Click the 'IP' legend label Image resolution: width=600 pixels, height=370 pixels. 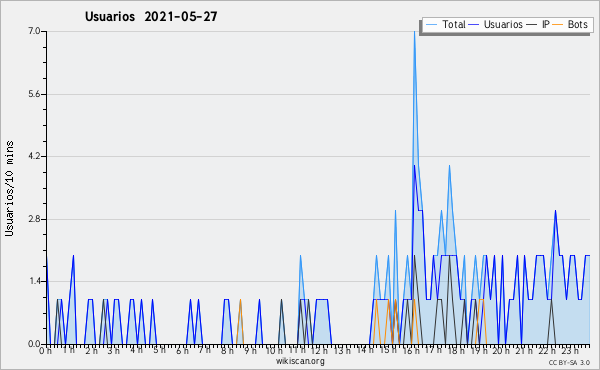click(546, 24)
